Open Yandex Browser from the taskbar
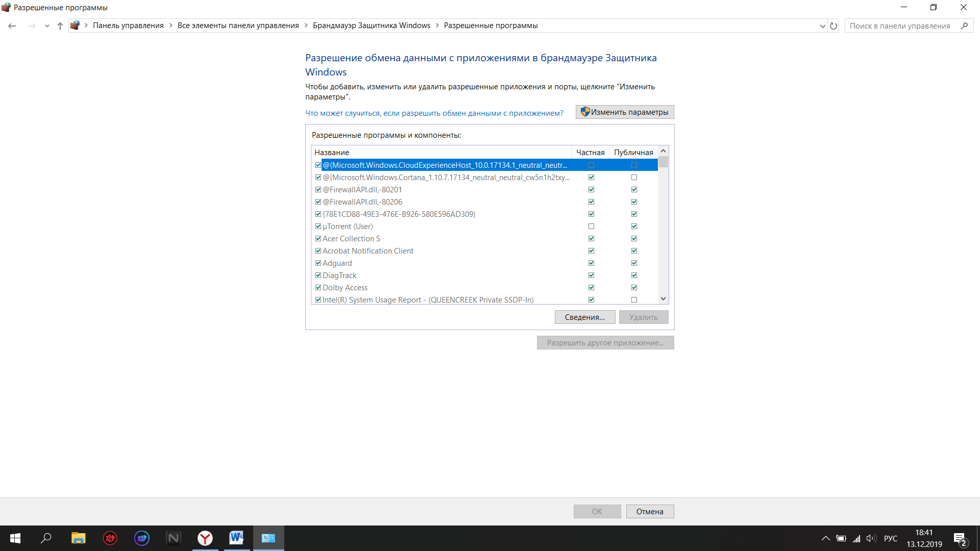The image size is (980, 551). click(205, 538)
